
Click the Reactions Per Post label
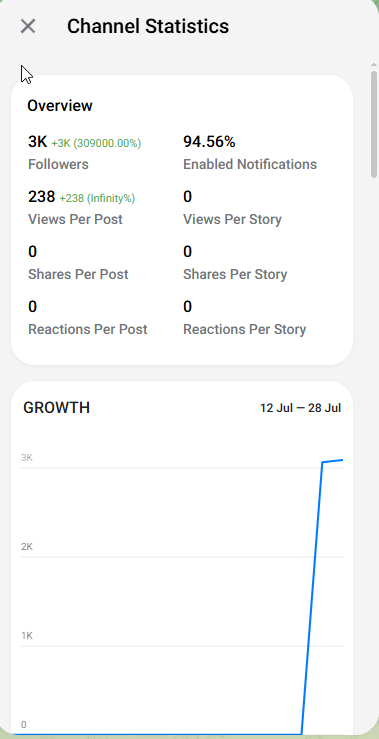pos(88,329)
